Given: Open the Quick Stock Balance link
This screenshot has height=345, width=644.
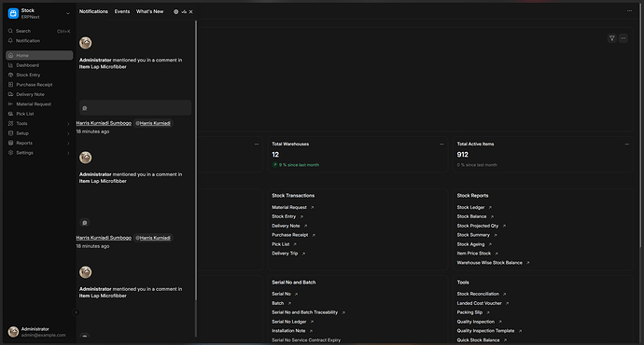Looking at the screenshot, I should (478, 340).
